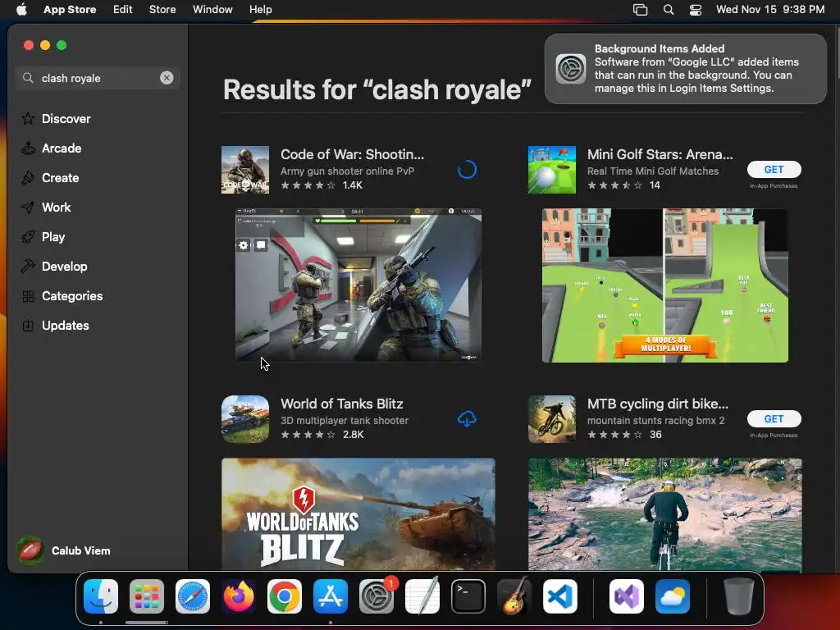Open the Code of War: Shootin... title
The width and height of the screenshot is (840, 630).
click(x=353, y=154)
